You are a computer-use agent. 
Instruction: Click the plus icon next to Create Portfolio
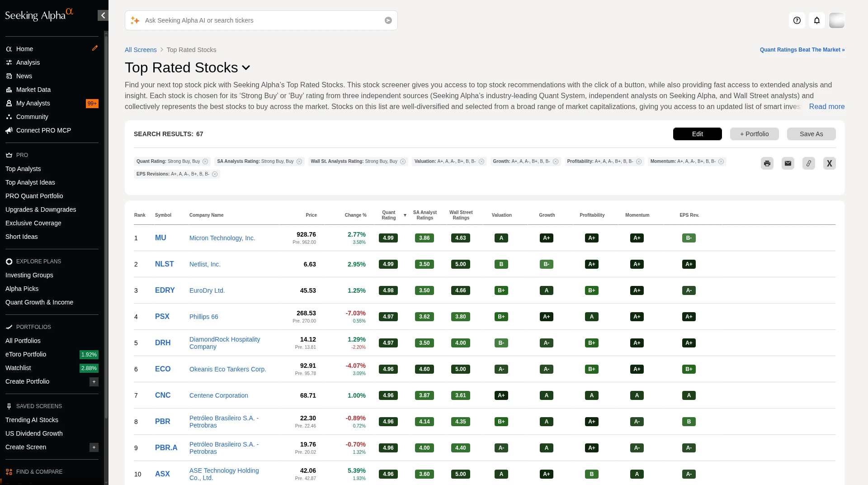coord(94,382)
